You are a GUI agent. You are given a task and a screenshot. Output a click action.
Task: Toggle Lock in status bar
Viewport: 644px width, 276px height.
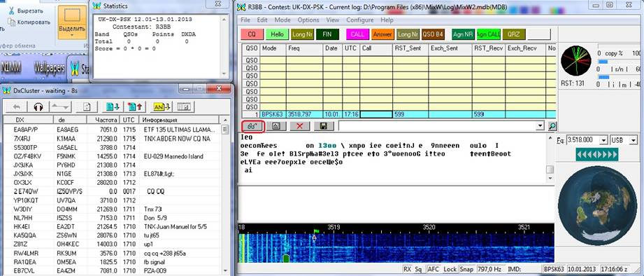point(450,269)
